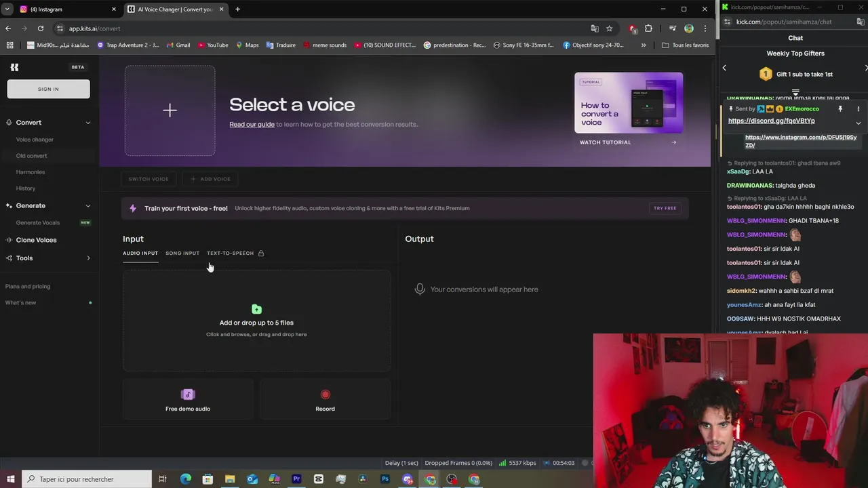Open Old convert in the sidebar
Screen dimensions: 868x488
32,156
